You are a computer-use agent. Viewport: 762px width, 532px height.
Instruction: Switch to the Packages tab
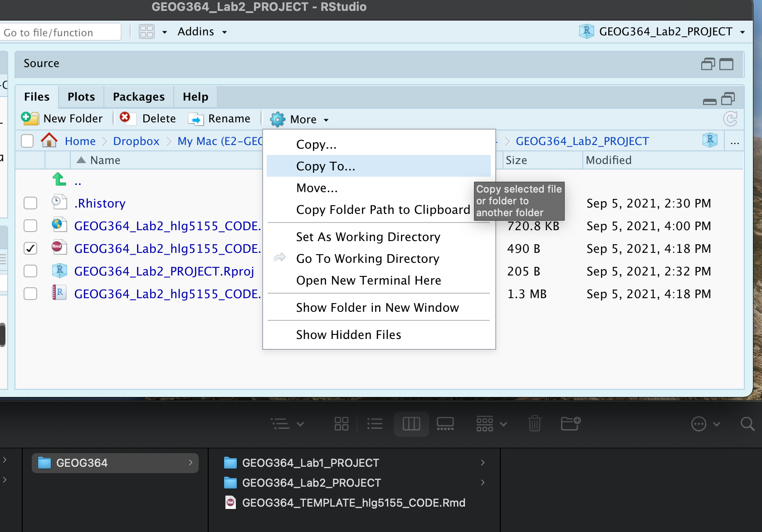138,97
